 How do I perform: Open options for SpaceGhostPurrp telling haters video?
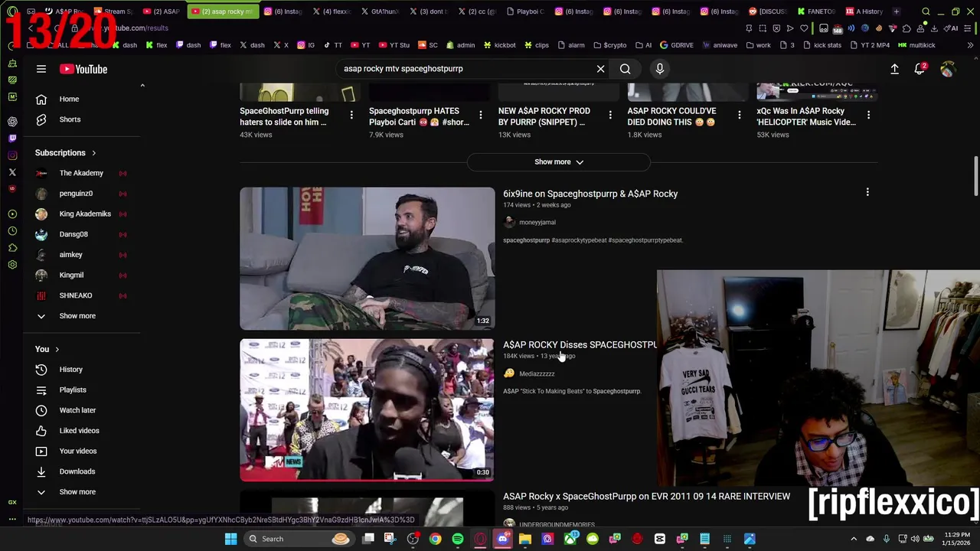point(351,115)
